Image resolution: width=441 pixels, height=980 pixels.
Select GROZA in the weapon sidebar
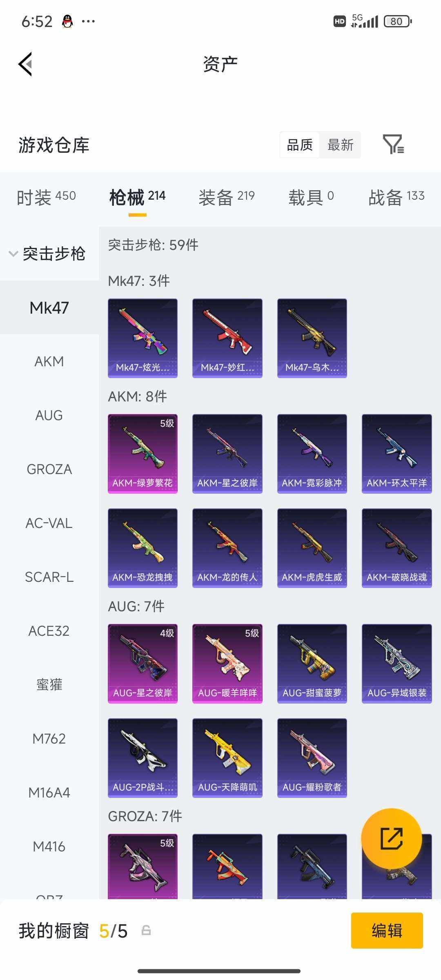coord(49,469)
